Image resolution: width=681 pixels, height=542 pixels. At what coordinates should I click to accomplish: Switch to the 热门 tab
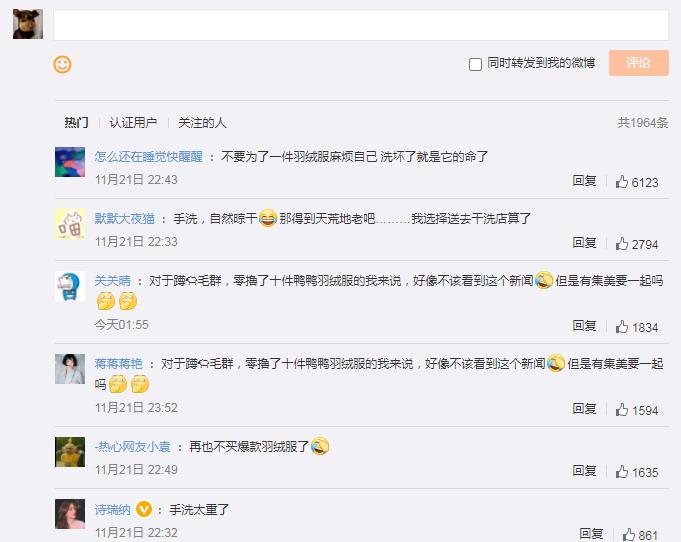[76, 123]
